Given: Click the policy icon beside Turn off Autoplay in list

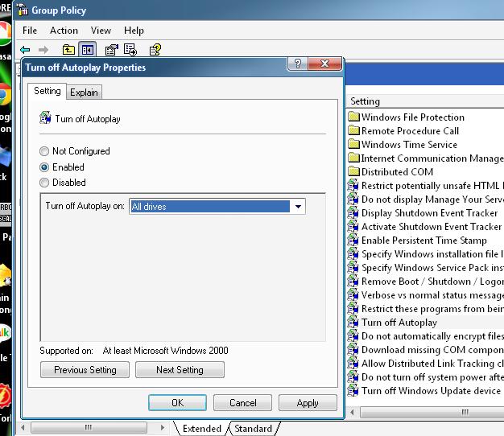Looking at the screenshot, I should (353, 322).
